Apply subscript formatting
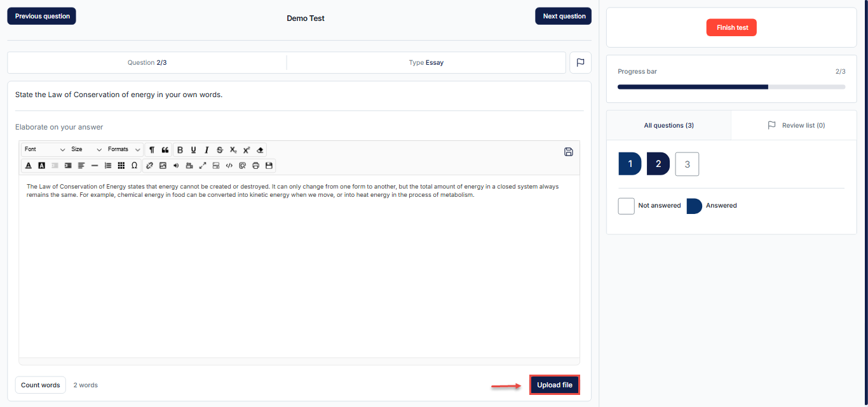The image size is (868, 407). coord(233,150)
